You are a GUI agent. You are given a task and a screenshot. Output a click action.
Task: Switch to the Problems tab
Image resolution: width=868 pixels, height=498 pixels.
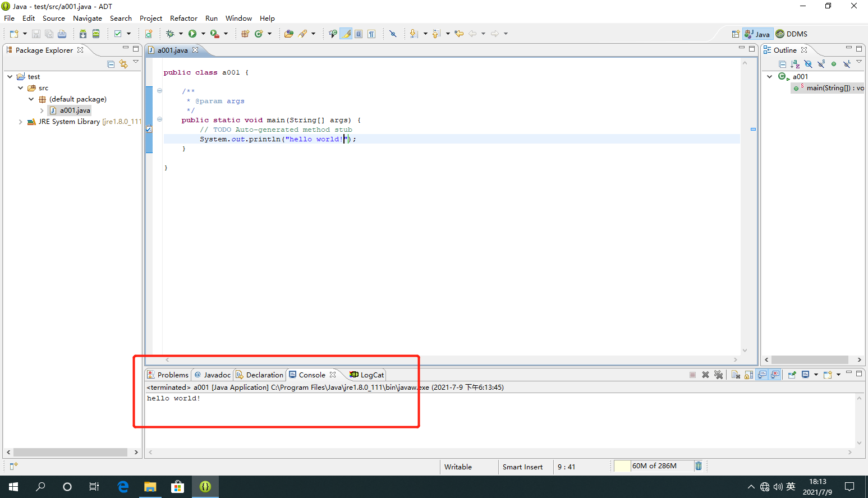pos(168,375)
